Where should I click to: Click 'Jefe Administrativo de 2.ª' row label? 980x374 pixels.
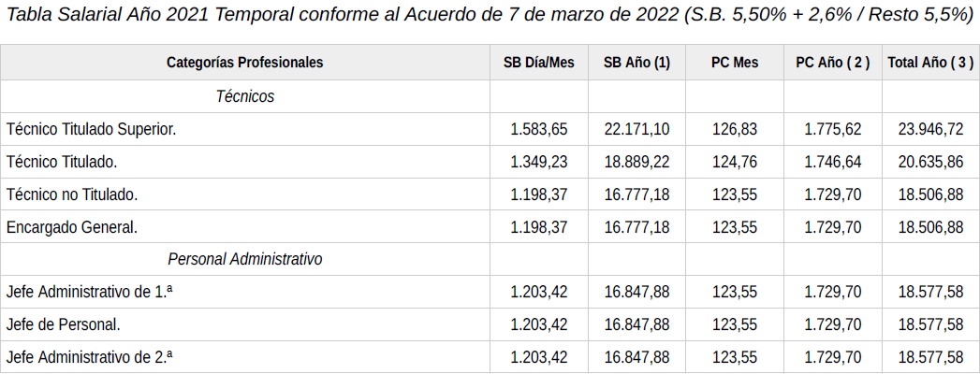click(x=90, y=357)
